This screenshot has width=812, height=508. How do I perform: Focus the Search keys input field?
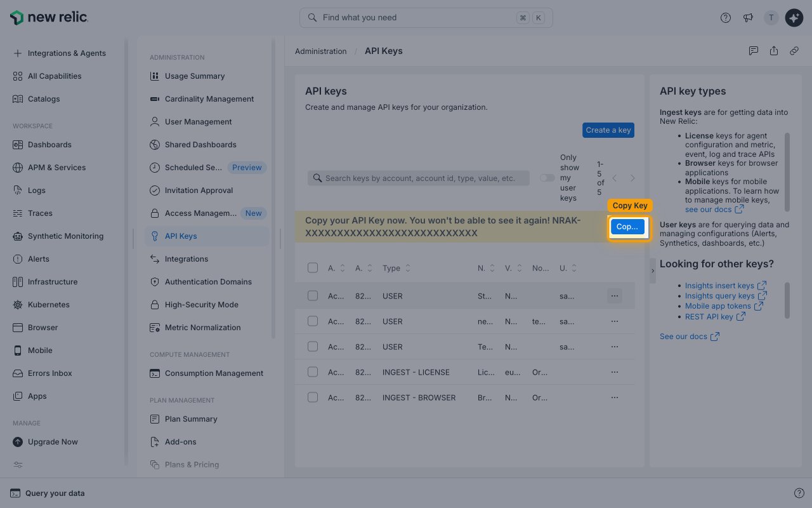pyautogui.click(x=419, y=178)
